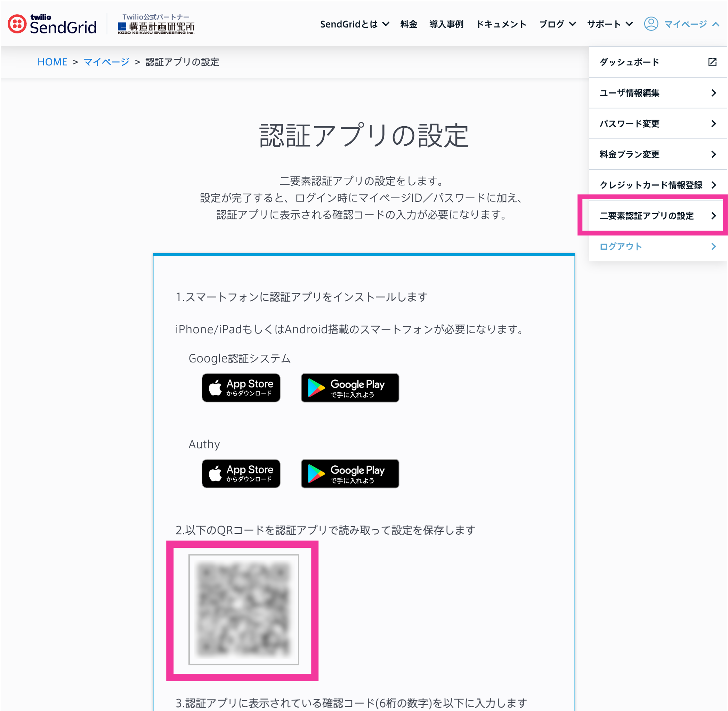Click the Google認証システム label
The width and height of the screenshot is (728, 711).
240,359
